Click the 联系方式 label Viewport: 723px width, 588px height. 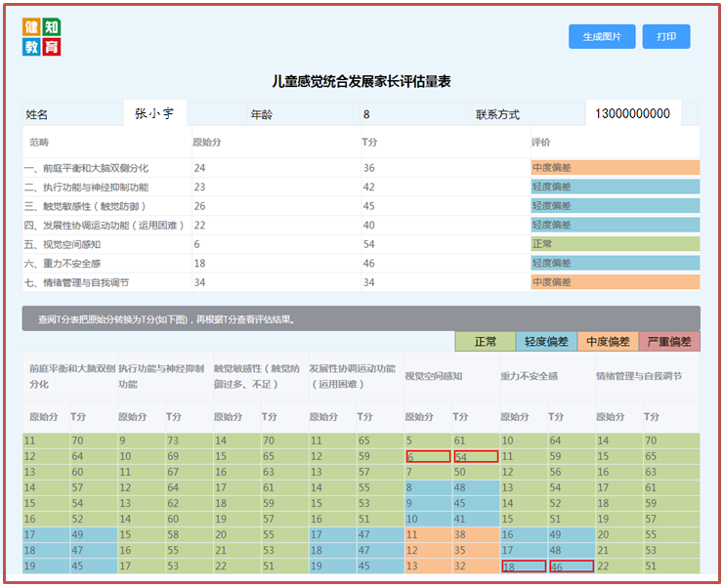click(497, 114)
